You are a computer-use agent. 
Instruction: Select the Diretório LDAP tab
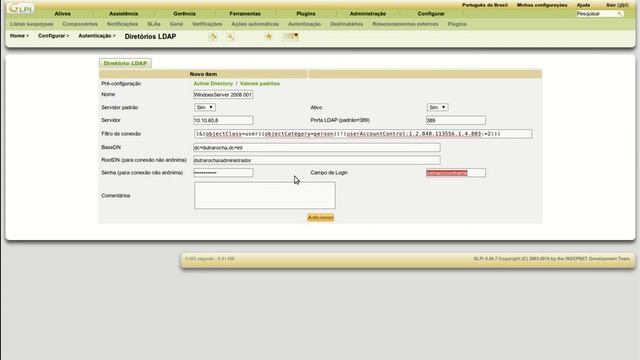coord(125,63)
